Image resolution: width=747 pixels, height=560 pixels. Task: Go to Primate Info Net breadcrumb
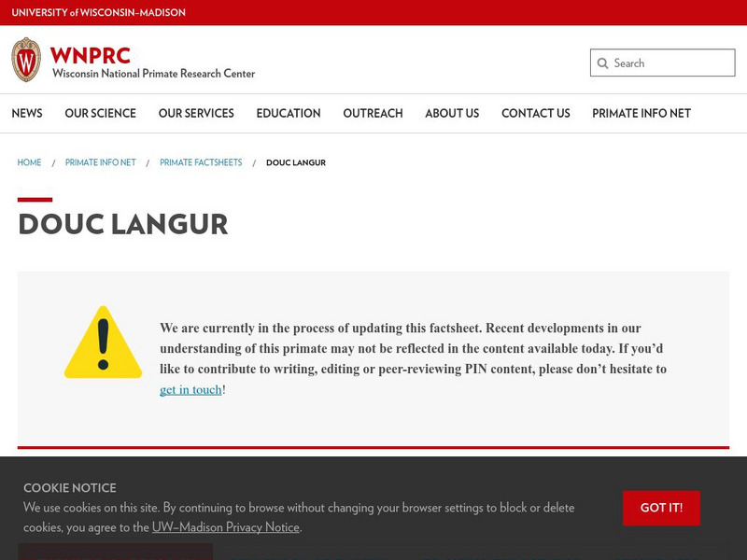[x=101, y=162]
